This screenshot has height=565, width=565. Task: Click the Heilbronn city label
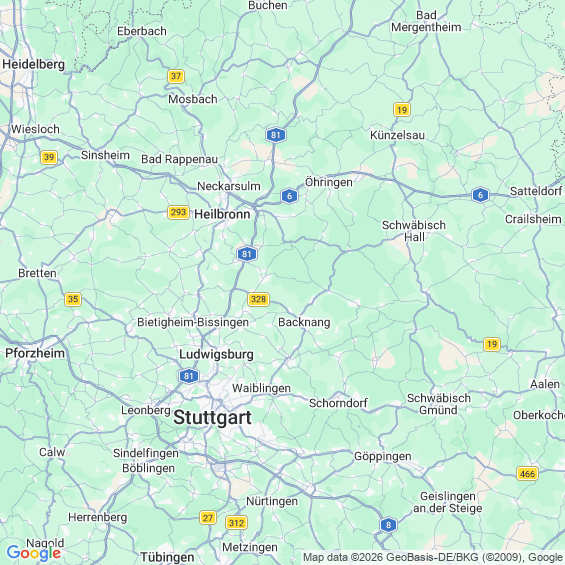coord(222,214)
